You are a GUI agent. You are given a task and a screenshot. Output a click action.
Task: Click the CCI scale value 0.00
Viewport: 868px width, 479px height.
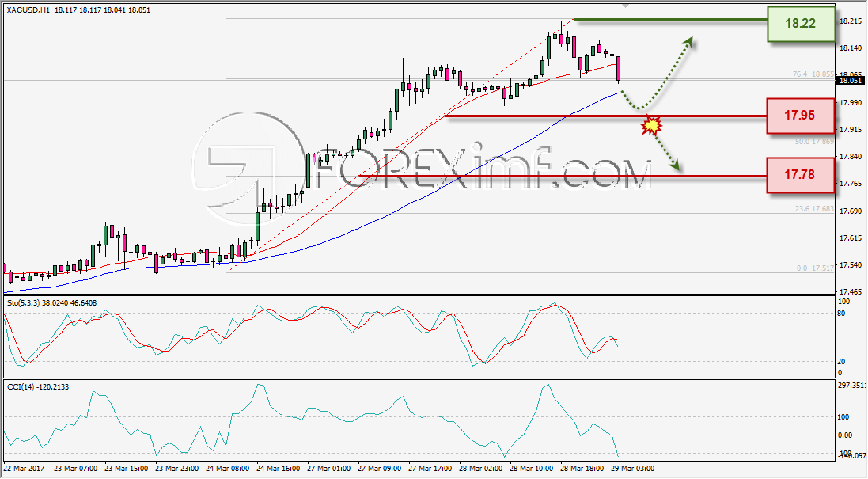[x=845, y=435]
